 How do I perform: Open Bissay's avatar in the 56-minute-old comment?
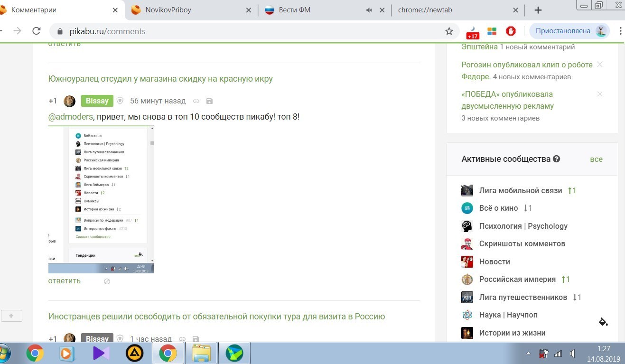[69, 101]
